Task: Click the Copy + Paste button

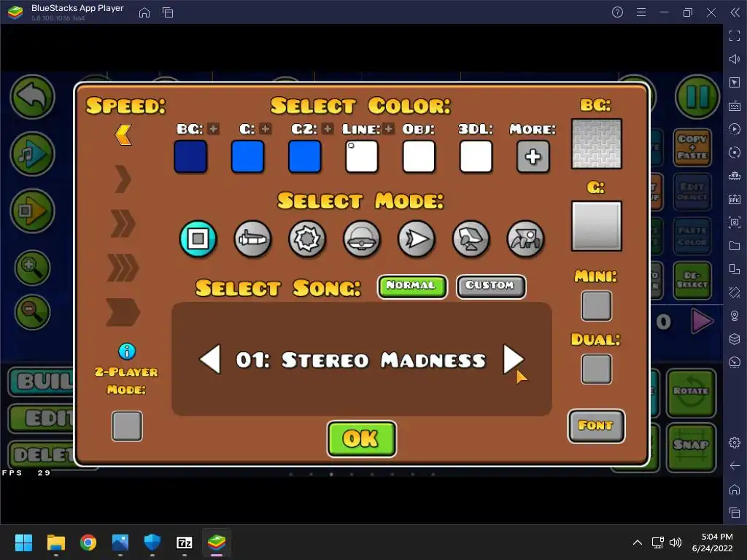Action: pos(692,147)
